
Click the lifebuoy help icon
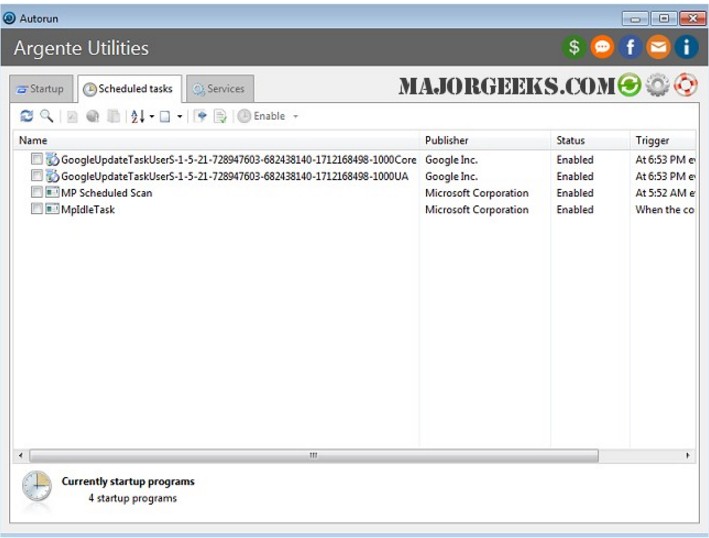[x=686, y=85]
